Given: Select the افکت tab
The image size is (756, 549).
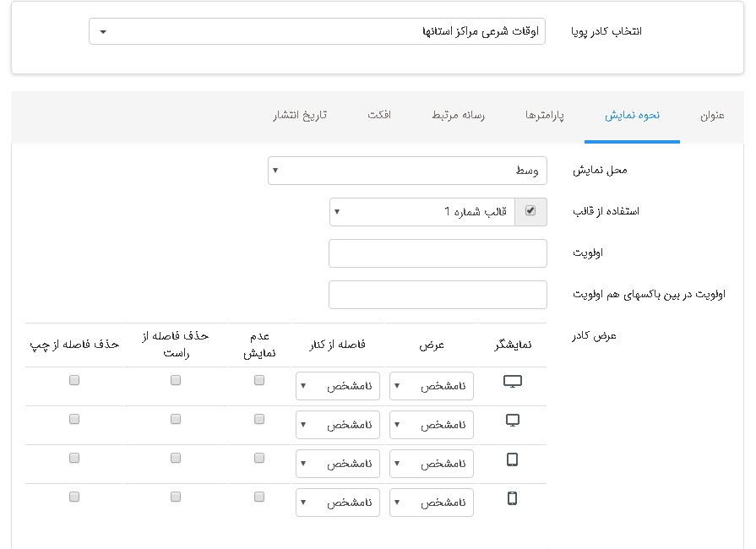Looking at the screenshot, I should tap(379, 116).
